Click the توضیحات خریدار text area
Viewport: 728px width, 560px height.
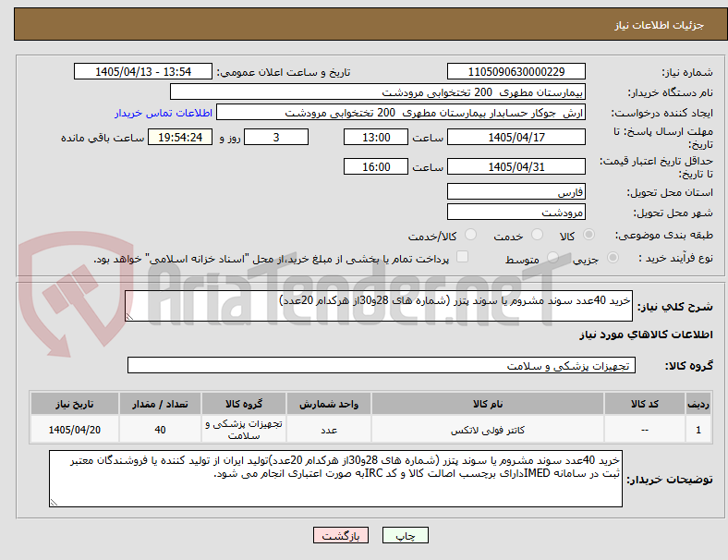click(335, 479)
